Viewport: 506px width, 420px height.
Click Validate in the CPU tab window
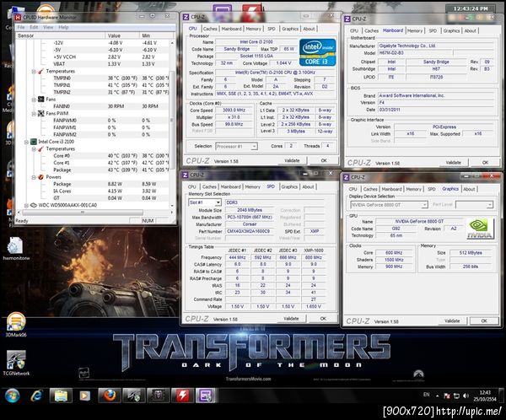tap(292, 160)
